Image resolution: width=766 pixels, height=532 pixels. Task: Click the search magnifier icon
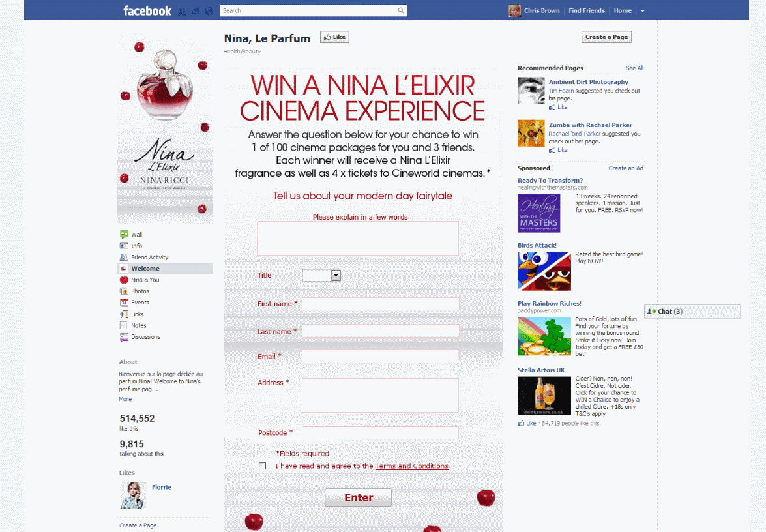pyautogui.click(x=401, y=10)
